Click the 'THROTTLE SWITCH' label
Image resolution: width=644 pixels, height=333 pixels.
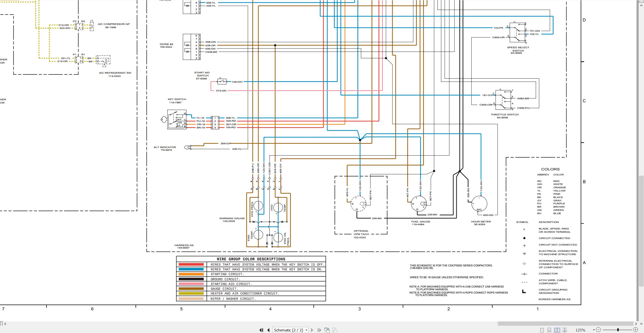coord(505,115)
